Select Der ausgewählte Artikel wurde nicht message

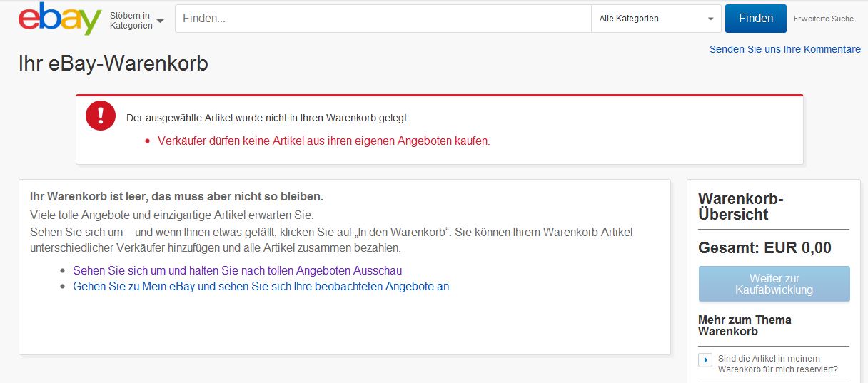click(x=268, y=118)
